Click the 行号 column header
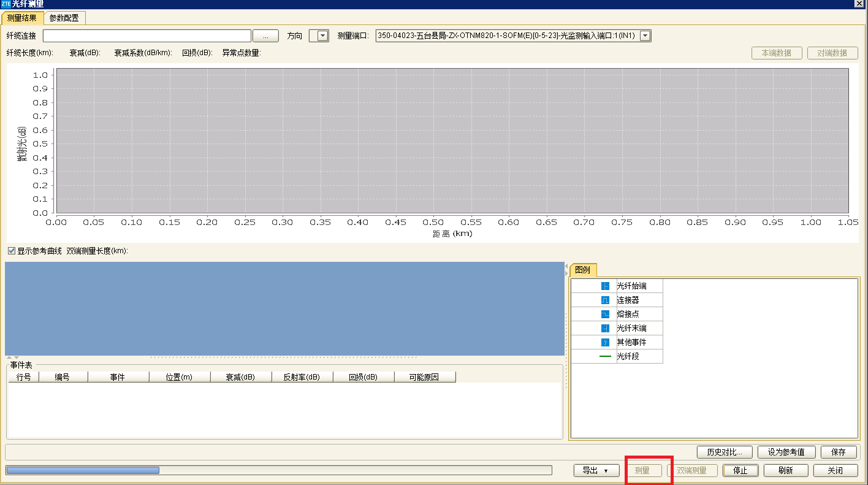 (x=24, y=377)
